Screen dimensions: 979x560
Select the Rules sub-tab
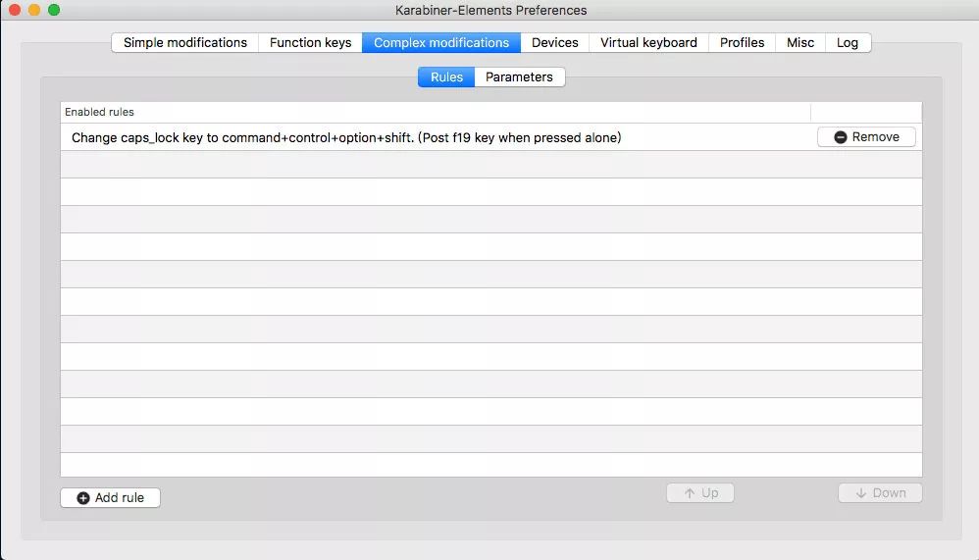446,76
